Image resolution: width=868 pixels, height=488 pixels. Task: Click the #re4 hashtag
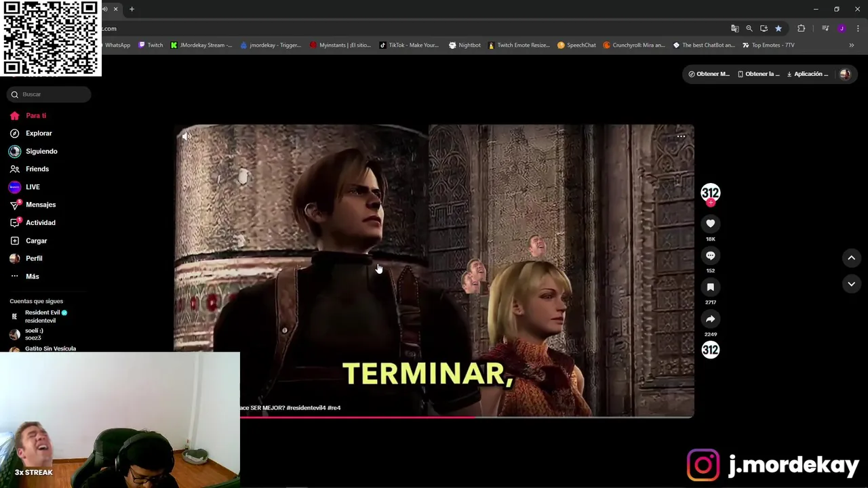[x=334, y=408]
